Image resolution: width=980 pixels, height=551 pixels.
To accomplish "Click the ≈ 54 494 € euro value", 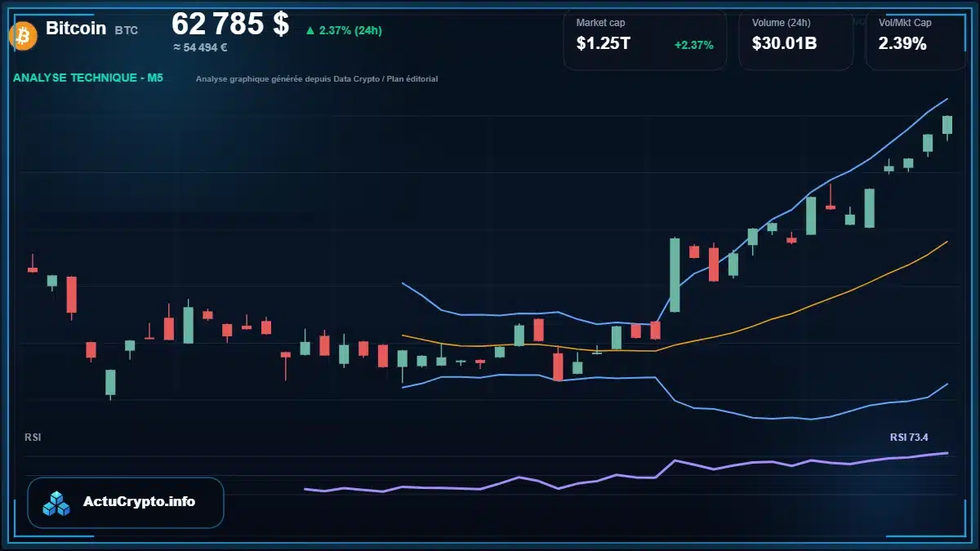I will (200, 47).
